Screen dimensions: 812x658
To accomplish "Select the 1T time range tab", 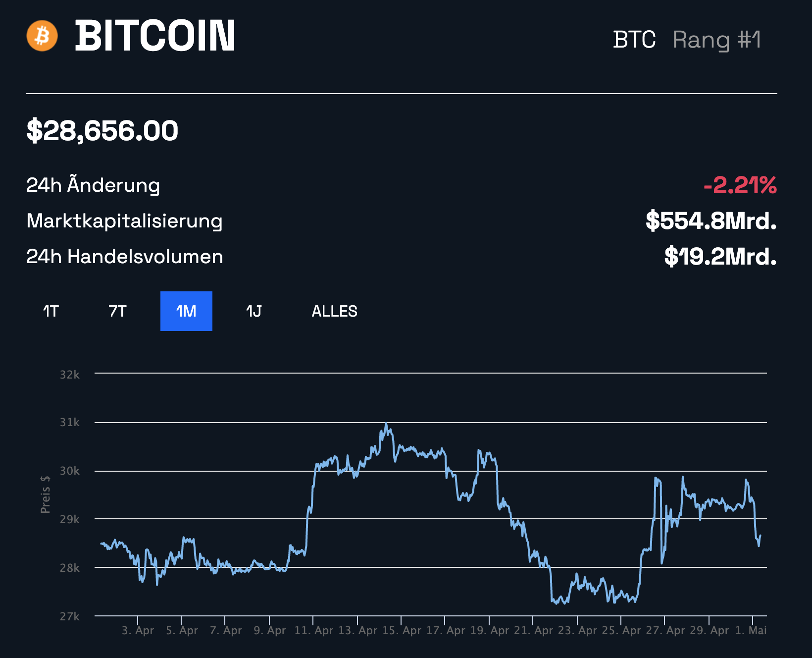I will 51,311.
